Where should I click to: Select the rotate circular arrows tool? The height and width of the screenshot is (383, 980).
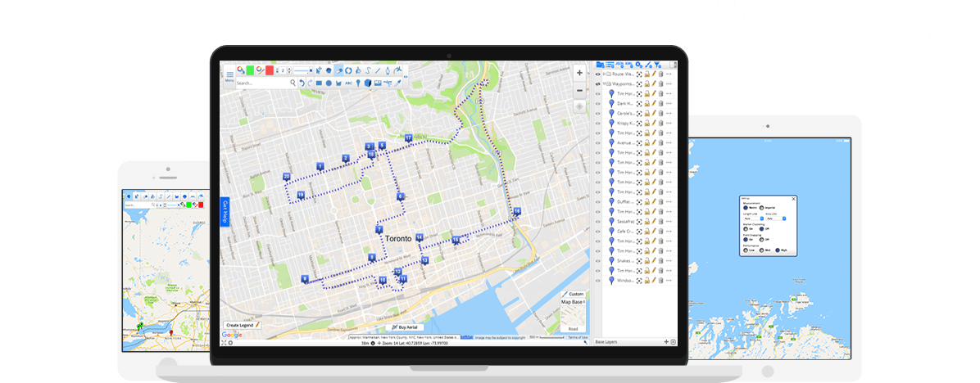348,70
